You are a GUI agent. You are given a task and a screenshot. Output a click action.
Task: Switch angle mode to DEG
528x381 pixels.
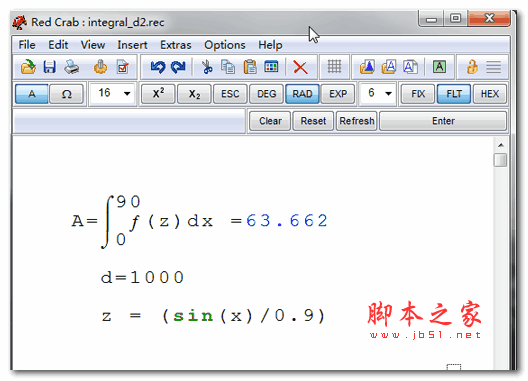pyautogui.click(x=266, y=94)
